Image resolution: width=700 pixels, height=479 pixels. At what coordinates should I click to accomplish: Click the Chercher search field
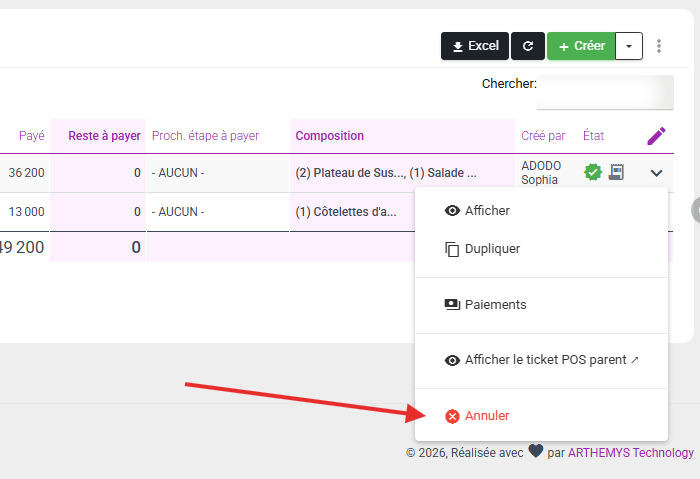coord(605,92)
